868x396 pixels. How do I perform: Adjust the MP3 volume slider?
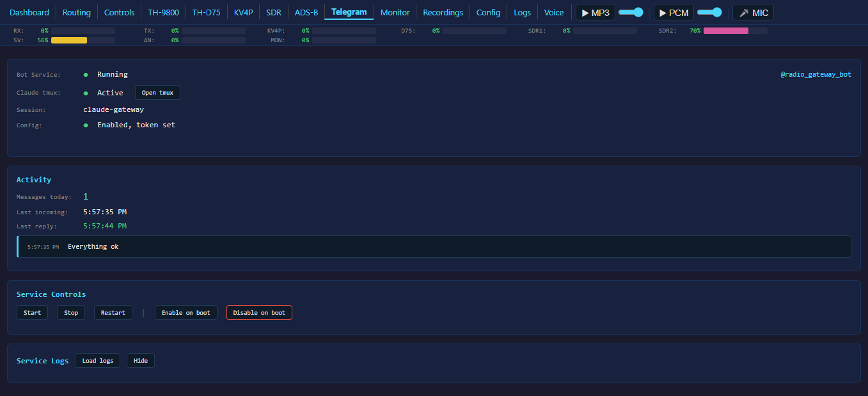[x=631, y=12]
